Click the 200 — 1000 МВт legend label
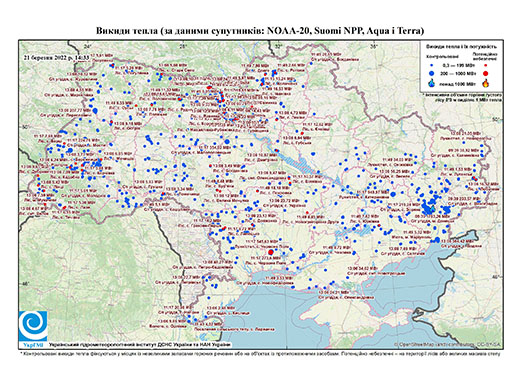 click(x=458, y=73)
